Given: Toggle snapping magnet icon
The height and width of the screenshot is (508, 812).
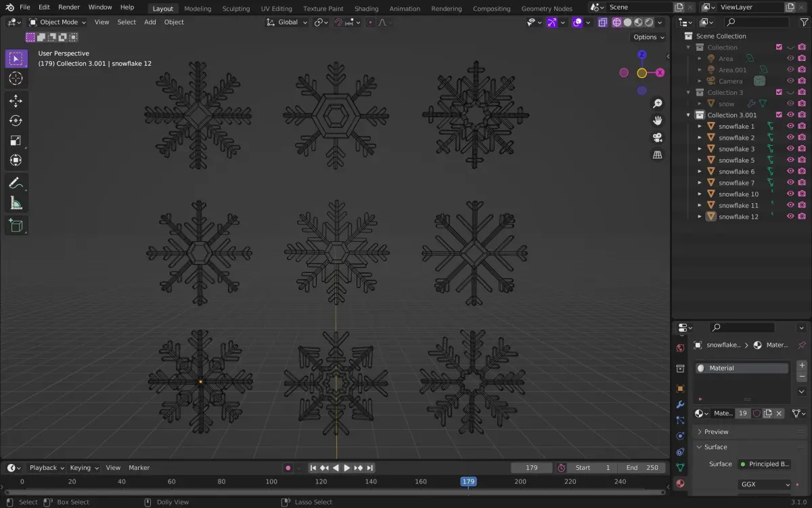Looking at the screenshot, I should point(338,22).
